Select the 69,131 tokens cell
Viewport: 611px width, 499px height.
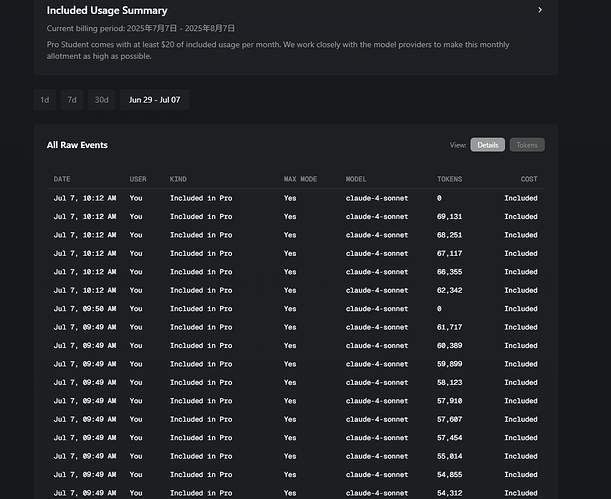click(x=449, y=217)
